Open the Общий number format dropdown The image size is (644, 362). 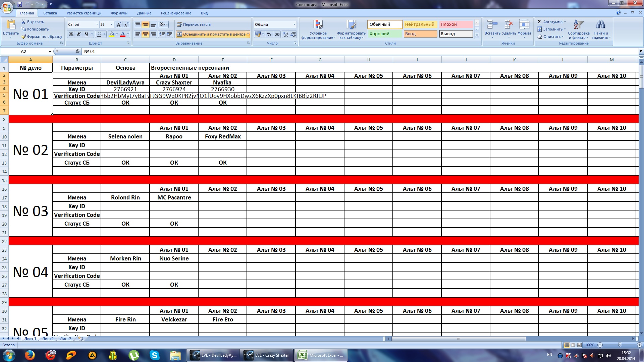pos(294,24)
